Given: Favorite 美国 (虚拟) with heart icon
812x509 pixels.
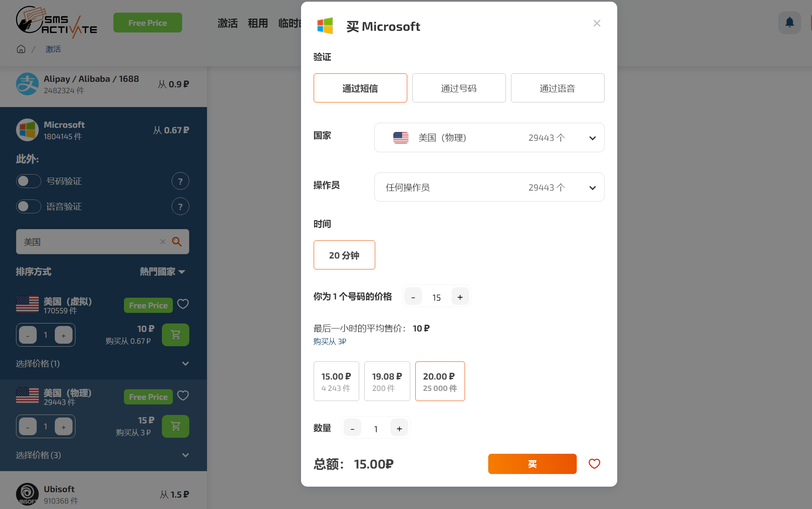Looking at the screenshot, I should 183,304.
